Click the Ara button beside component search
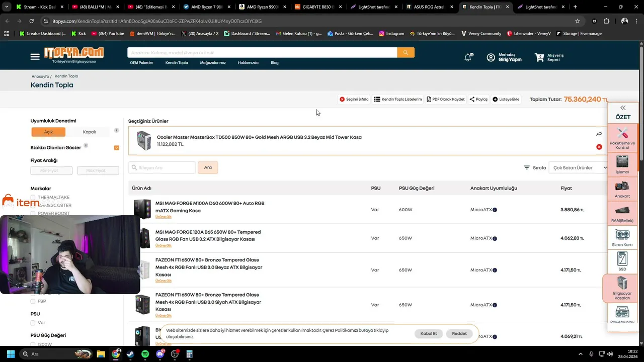This screenshot has height=362, width=644. (208, 167)
